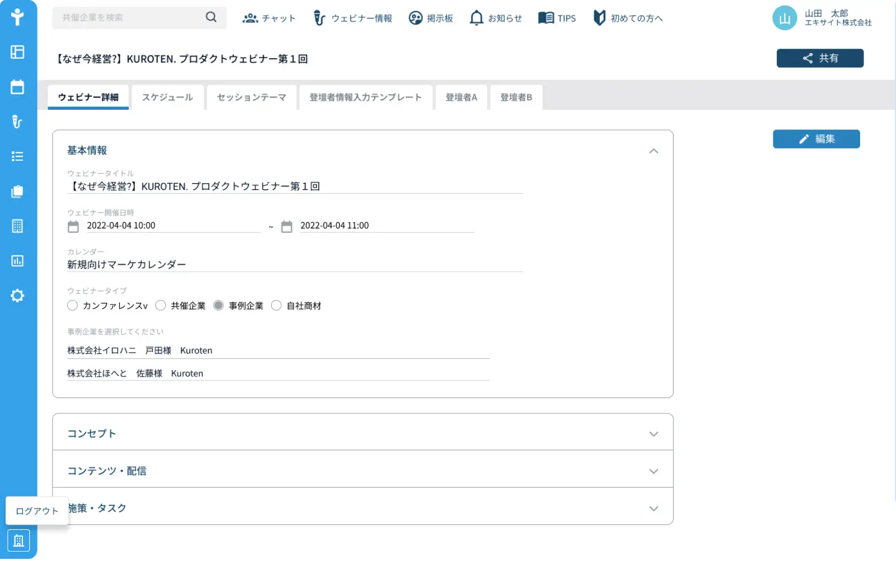Image resolution: width=896 pixels, height=588 pixels.
Task: Click the start date field 2022-04-04 10:00
Action: 173,226
